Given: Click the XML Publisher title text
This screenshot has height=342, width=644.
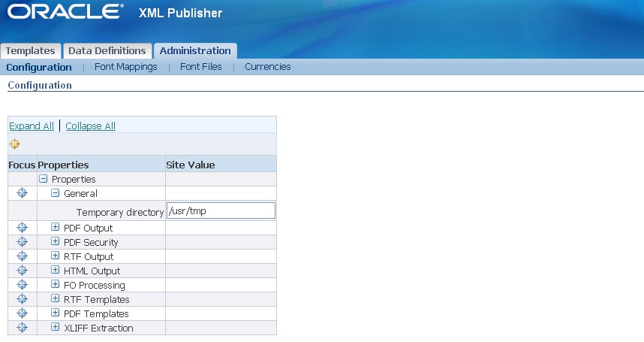Looking at the screenshot, I should coord(180,13).
